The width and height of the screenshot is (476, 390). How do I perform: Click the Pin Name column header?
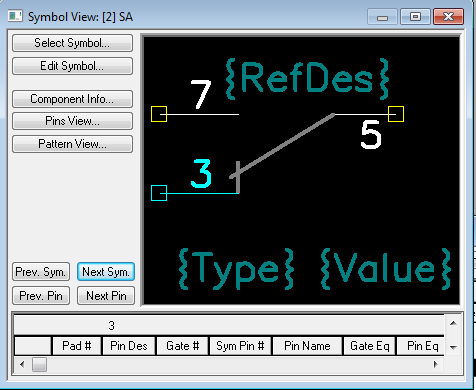point(307,346)
